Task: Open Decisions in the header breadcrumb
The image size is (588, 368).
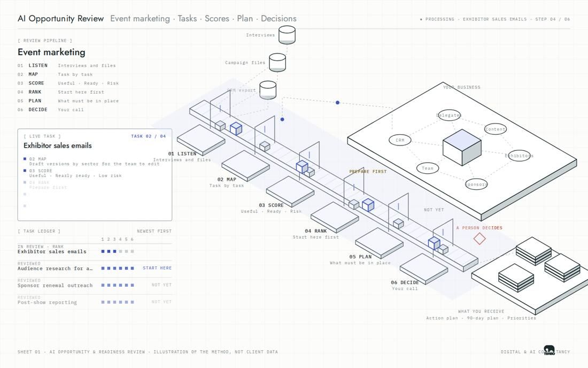Action: click(278, 18)
